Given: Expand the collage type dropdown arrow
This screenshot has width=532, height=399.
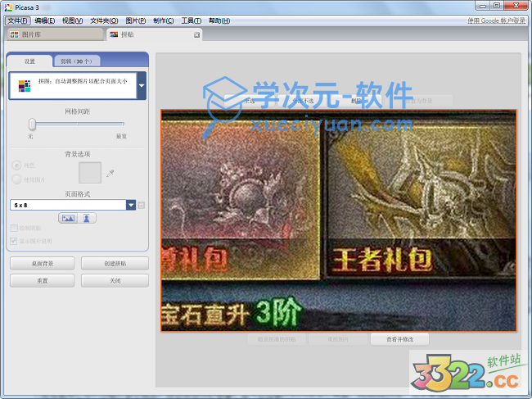Looking at the screenshot, I should [142, 85].
